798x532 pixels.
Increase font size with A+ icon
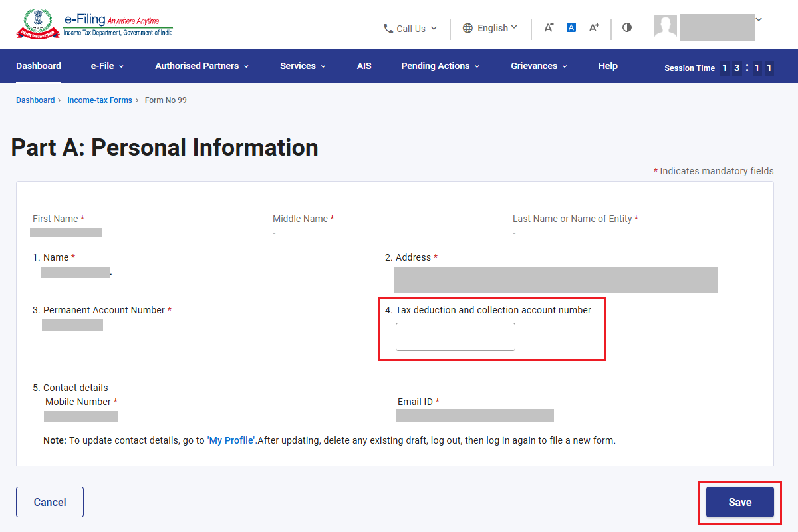tap(594, 27)
